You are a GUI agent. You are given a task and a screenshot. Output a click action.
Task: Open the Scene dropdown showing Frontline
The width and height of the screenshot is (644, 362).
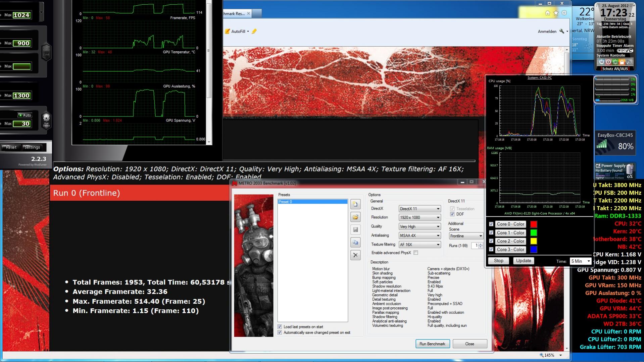(x=466, y=236)
